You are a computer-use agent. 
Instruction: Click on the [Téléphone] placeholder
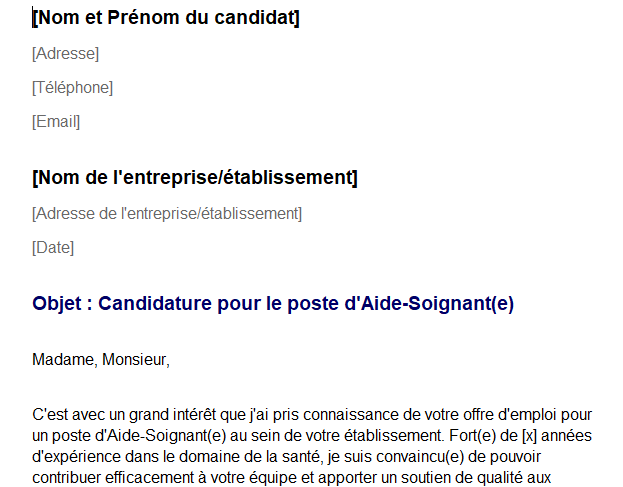[x=73, y=88]
